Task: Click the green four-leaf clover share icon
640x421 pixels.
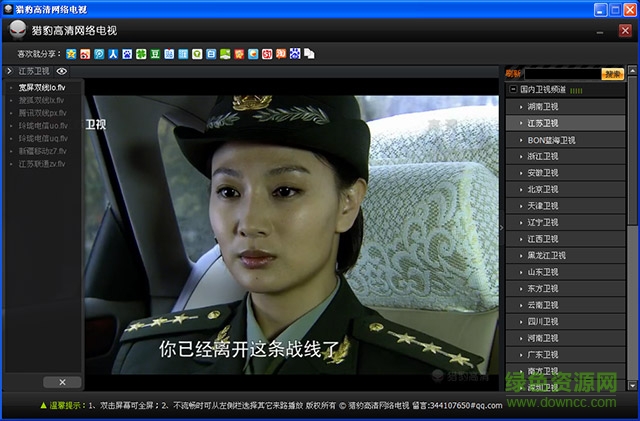Action: pos(142,53)
